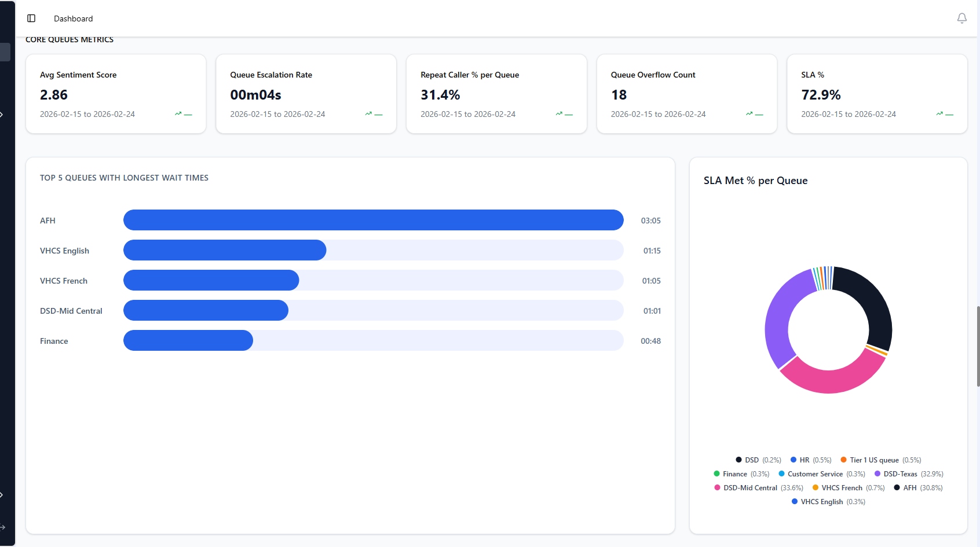Click the green trend arrow on Avg Sentiment Score card

coord(178,114)
